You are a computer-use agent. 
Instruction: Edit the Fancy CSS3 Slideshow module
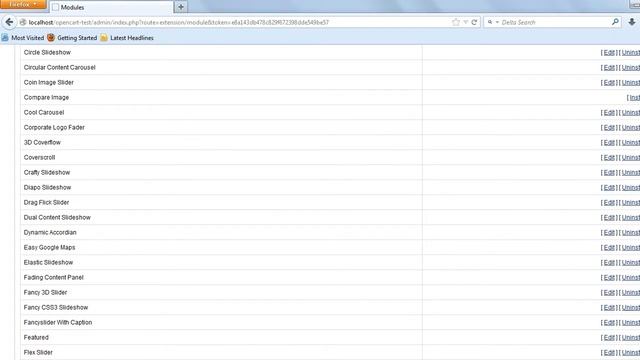[609, 308]
